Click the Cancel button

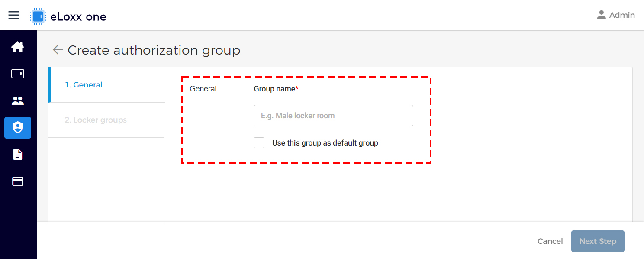point(550,241)
